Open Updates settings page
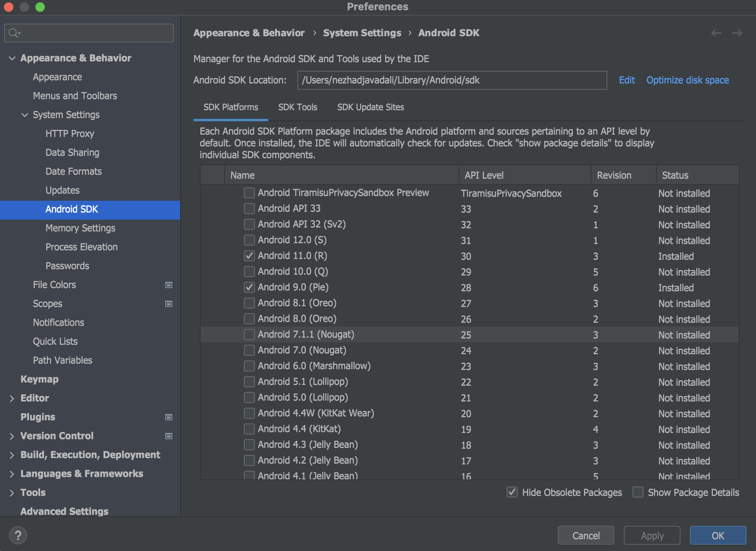 coord(63,190)
